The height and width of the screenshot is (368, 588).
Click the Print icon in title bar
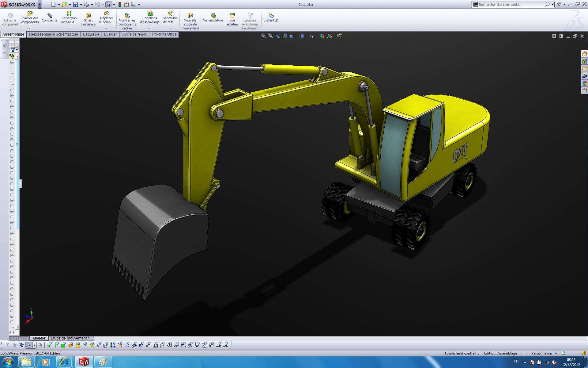click(x=86, y=4)
